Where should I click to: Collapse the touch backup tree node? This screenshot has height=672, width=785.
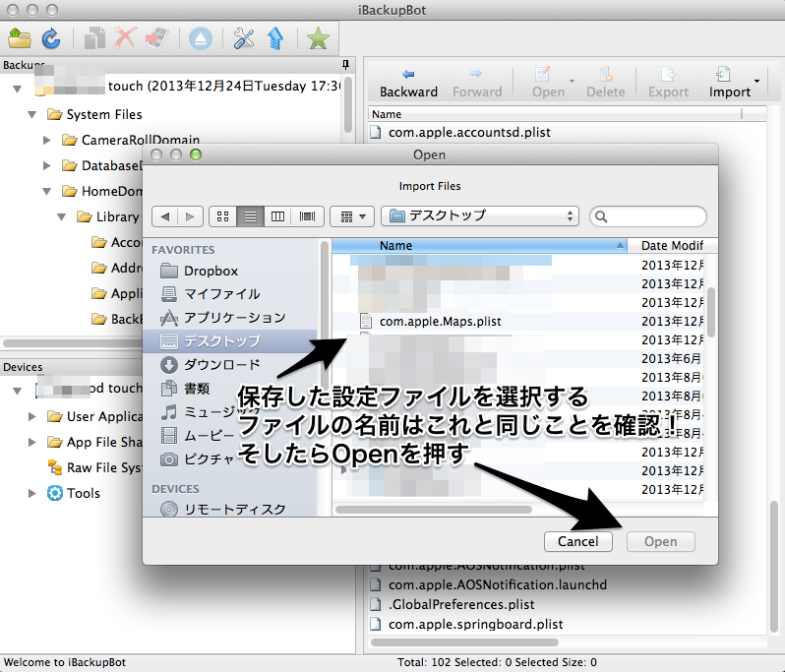(x=17, y=90)
